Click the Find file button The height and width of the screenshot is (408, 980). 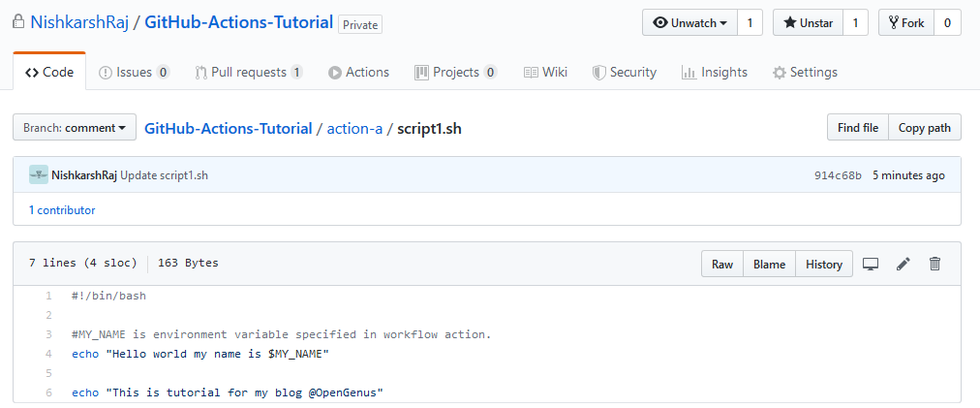(x=858, y=128)
